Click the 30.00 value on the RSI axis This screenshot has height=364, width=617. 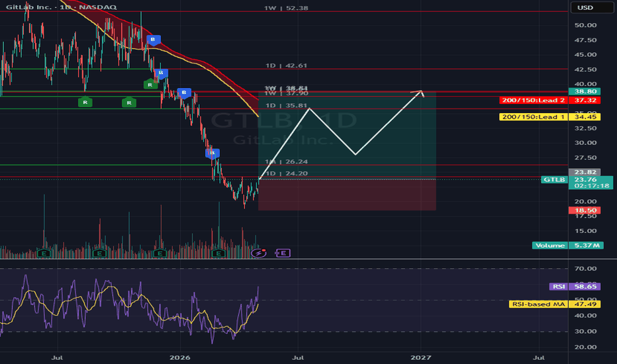(585, 332)
